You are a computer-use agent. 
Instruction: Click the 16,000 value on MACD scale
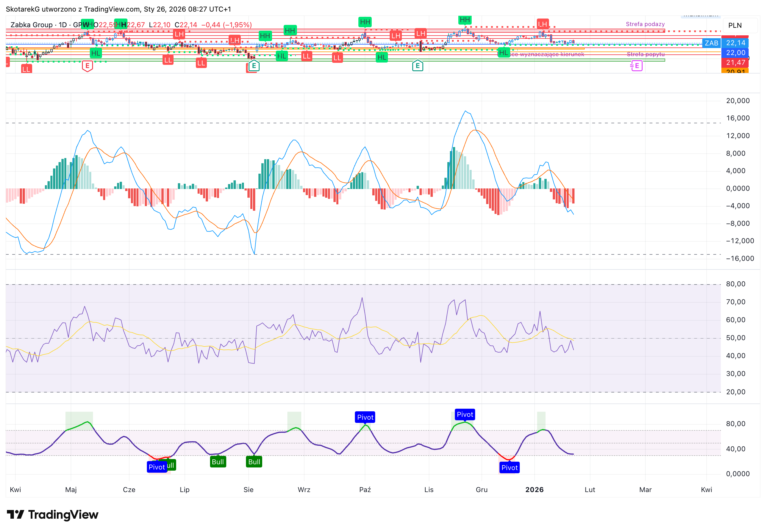[738, 118]
